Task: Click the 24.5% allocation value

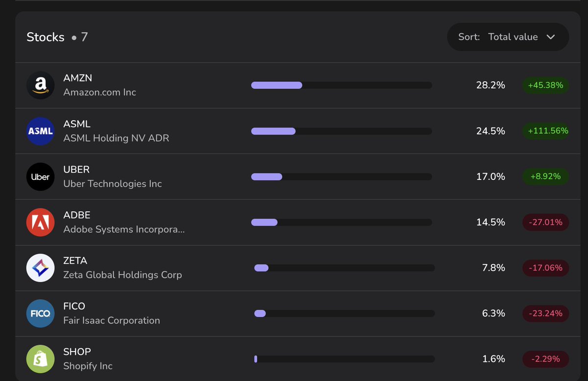Action: (490, 131)
